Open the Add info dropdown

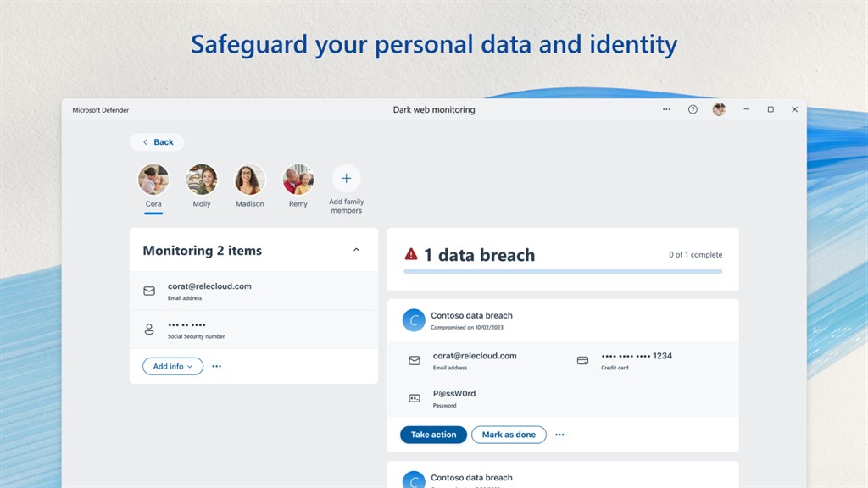coord(173,366)
